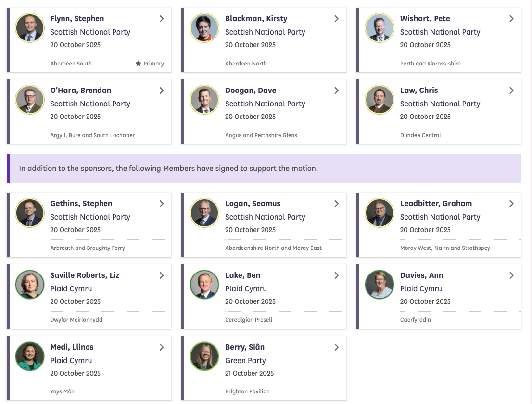Expand arrow on Doogan, Dave card
Screen dimensions: 532x404
coord(336,91)
